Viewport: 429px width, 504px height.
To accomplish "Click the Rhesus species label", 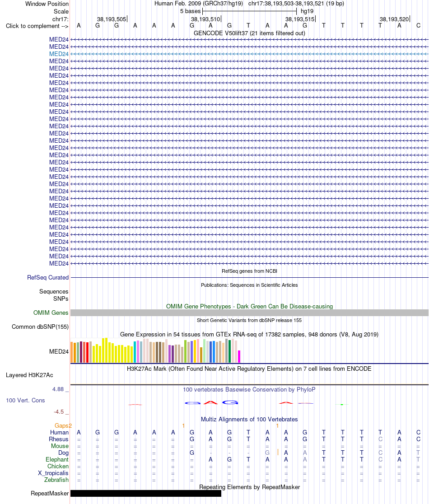I will [59, 439].
